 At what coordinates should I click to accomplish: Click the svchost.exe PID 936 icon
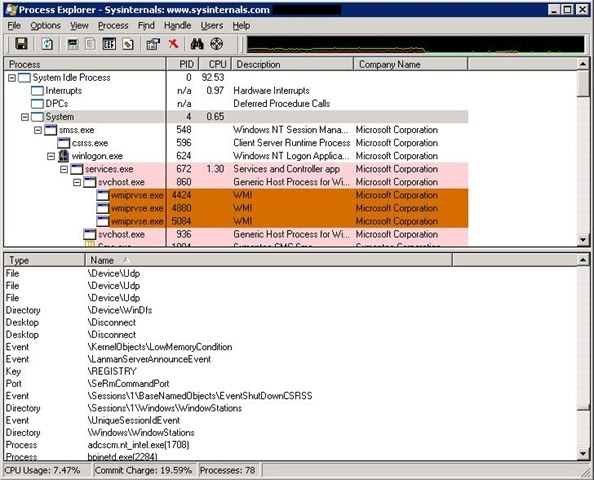click(x=89, y=234)
